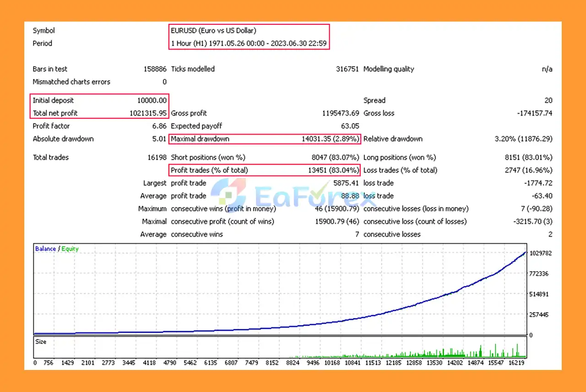Select the Spread value 20
Screen dimensions: 586x392
coord(548,100)
